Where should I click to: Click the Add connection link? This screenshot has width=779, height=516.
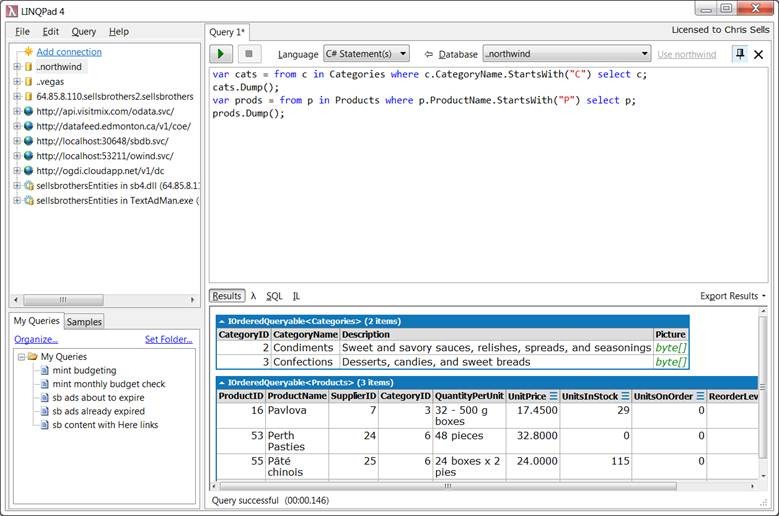(69, 52)
